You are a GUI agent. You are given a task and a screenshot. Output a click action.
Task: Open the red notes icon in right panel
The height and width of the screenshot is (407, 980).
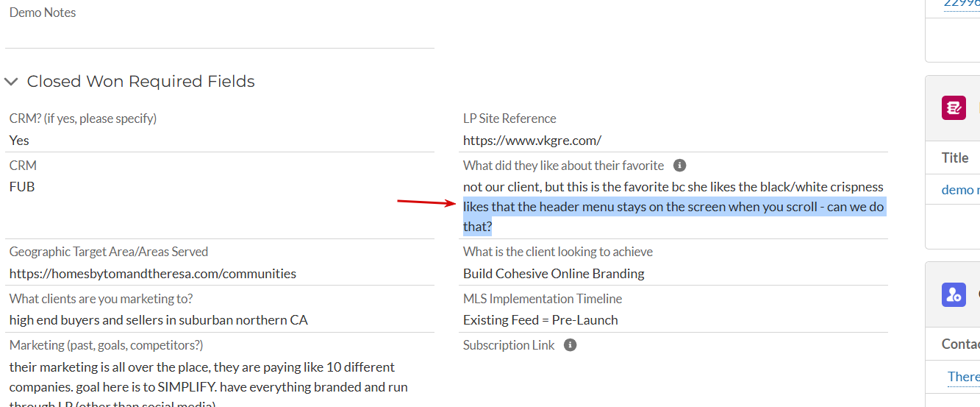tap(954, 108)
